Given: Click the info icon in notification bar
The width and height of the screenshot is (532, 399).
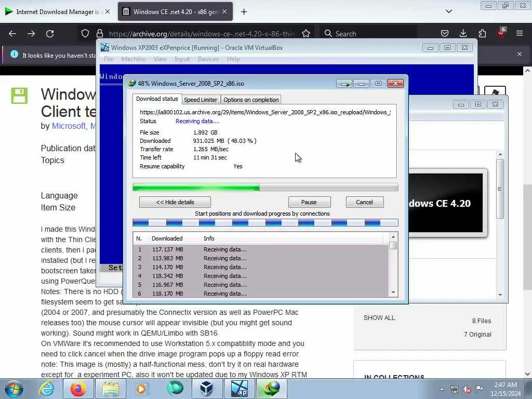Looking at the screenshot, I should point(14,54).
